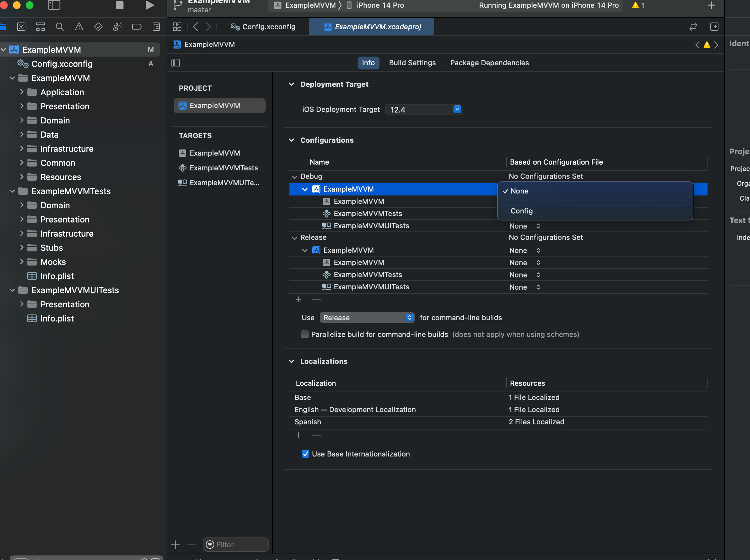Image resolution: width=750 pixels, height=560 pixels.
Task: Open the iOS Deployment Target dropdown
Action: tap(457, 110)
